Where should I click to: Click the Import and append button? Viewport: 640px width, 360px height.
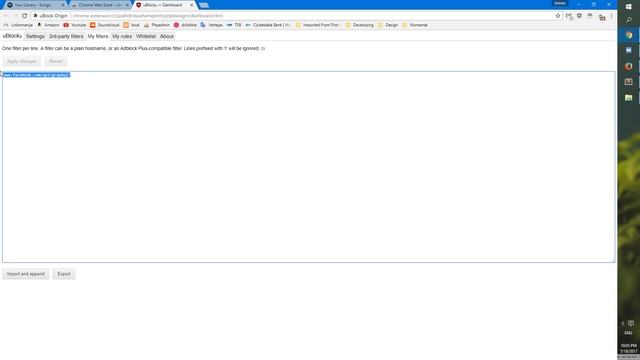click(26, 274)
